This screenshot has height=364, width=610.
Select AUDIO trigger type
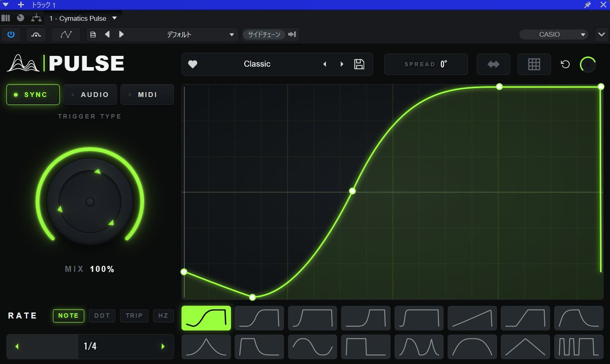[90, 95]
